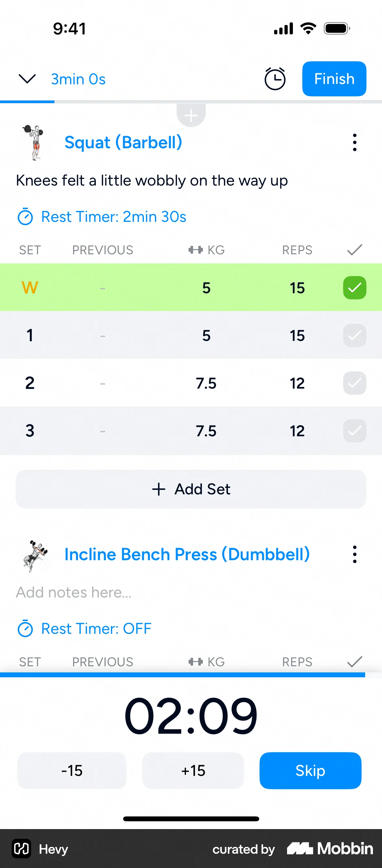
Task: Tap the plus icon below progress bar
Action: pos(191,115)
